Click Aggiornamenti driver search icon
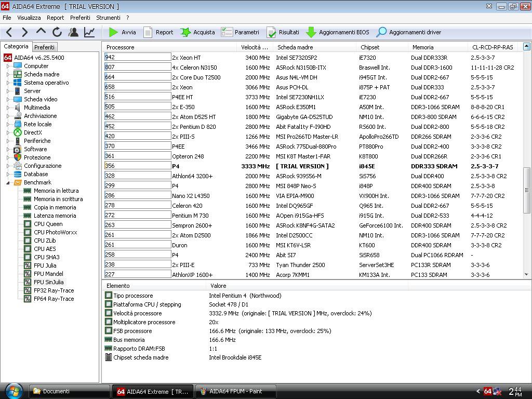 click(381, 32)
